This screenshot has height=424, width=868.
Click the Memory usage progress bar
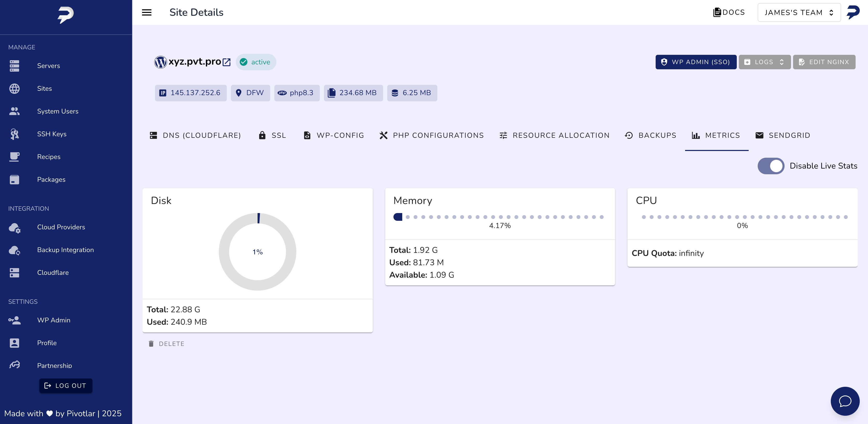click(499, 217)
